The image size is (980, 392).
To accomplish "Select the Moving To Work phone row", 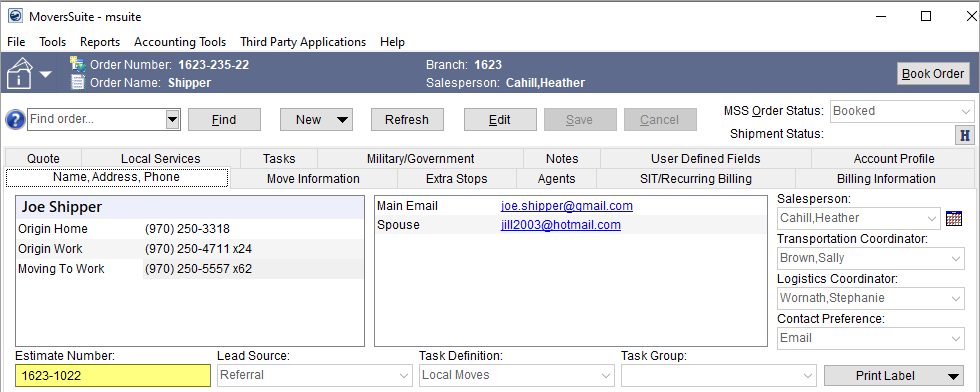I will pos(190,269).
